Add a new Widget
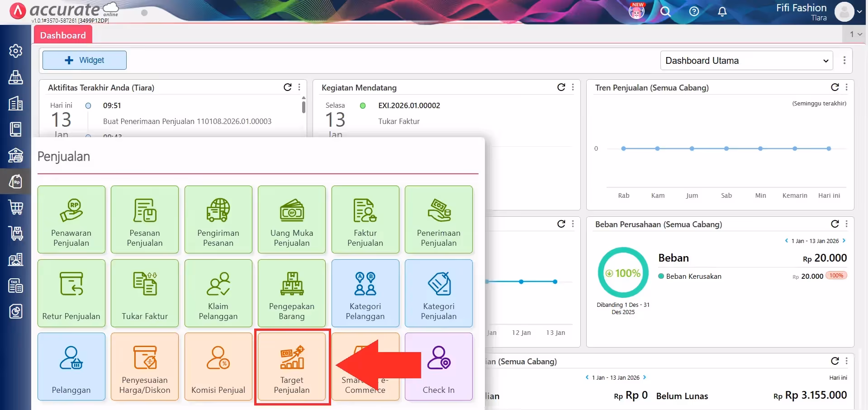Screen dimensions: 868x410 [85, 60]
